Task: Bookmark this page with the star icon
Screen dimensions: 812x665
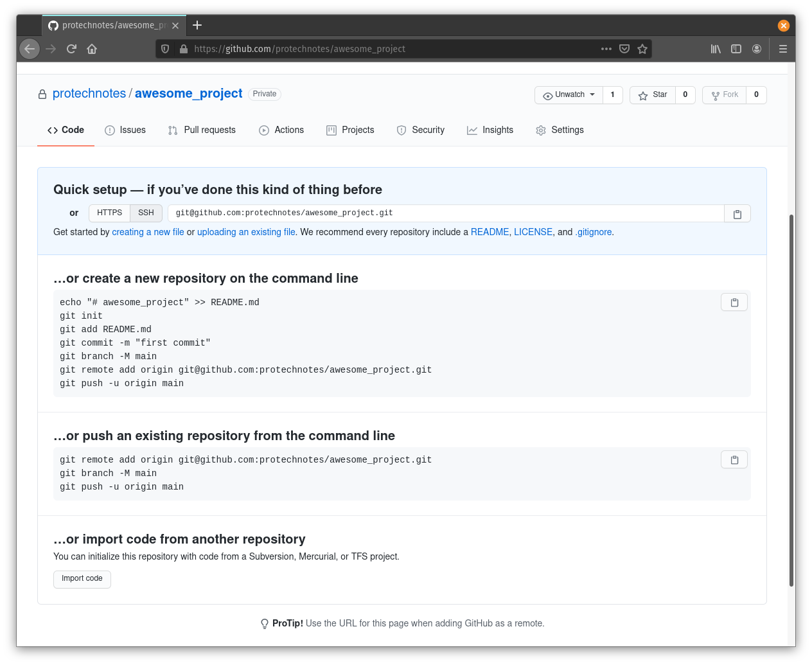Action: click(x=642, y=49)
